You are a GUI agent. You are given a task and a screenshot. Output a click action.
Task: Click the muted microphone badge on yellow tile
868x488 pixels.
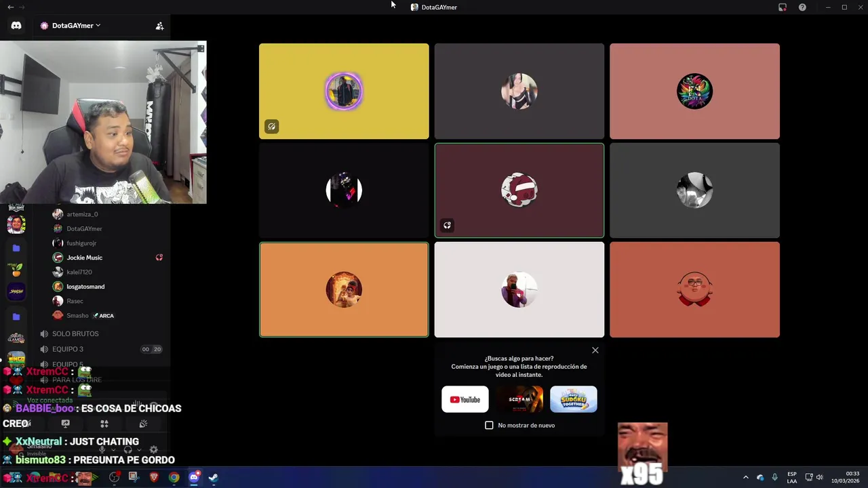(271, 126)
